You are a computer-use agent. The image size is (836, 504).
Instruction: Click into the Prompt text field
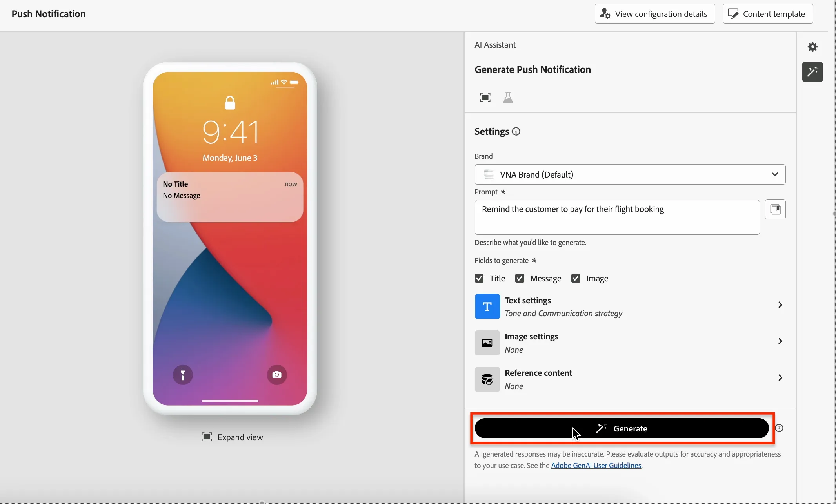point(617,217)
